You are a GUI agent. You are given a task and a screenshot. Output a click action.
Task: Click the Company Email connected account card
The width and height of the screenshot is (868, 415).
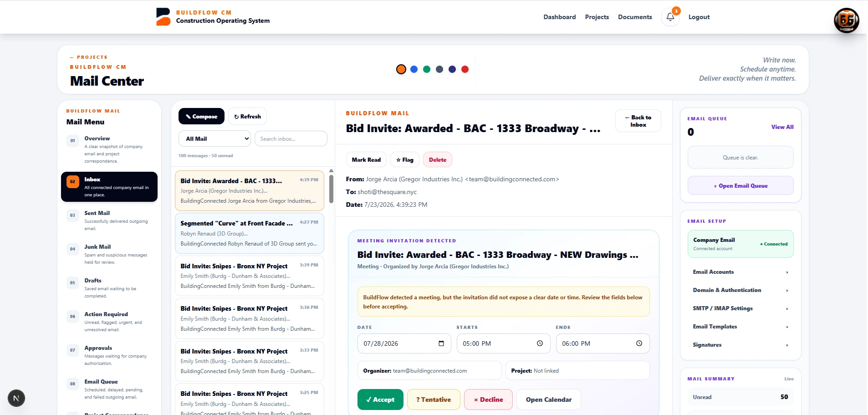click(x=740, y=244)
